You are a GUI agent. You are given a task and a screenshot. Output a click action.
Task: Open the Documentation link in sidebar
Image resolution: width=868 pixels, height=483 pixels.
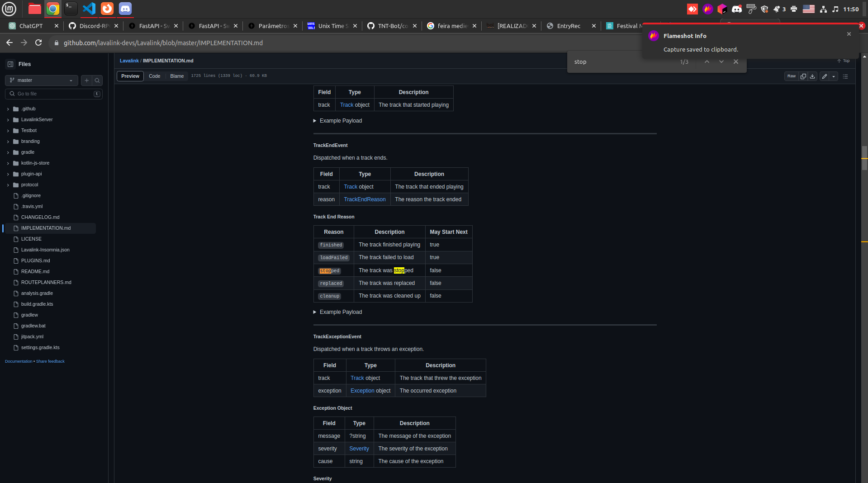[19, 361]
